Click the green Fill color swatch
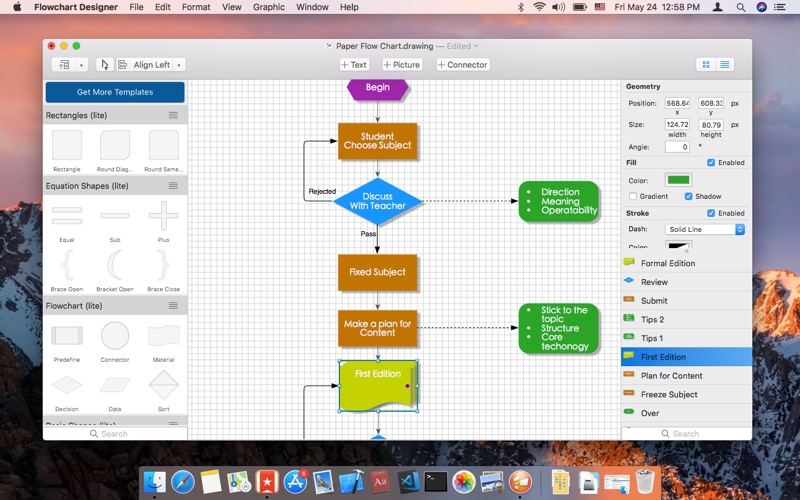This screenshot has height=500, width=800. point(678,180)
